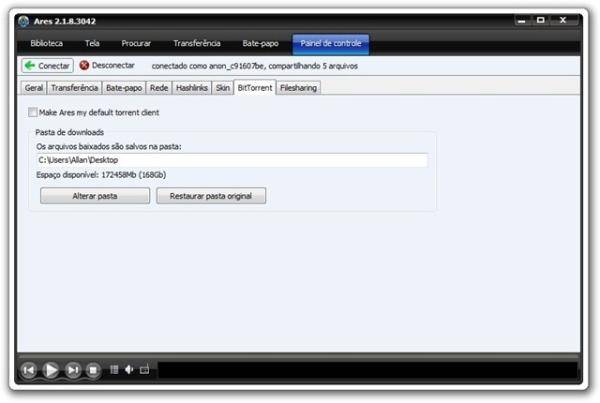Screen dimensions: 600x403
Task: Minimize the Ares window
Action: [x=522, y=21]
